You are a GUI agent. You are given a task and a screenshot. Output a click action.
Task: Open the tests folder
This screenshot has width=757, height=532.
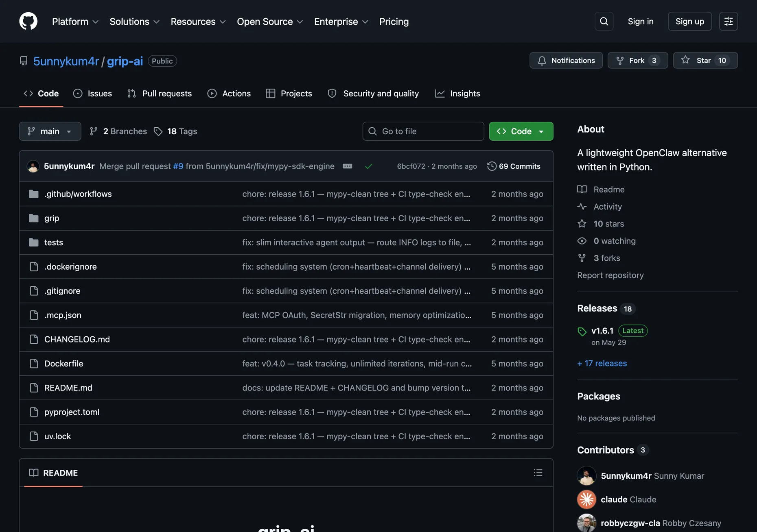tap(53, 242)
